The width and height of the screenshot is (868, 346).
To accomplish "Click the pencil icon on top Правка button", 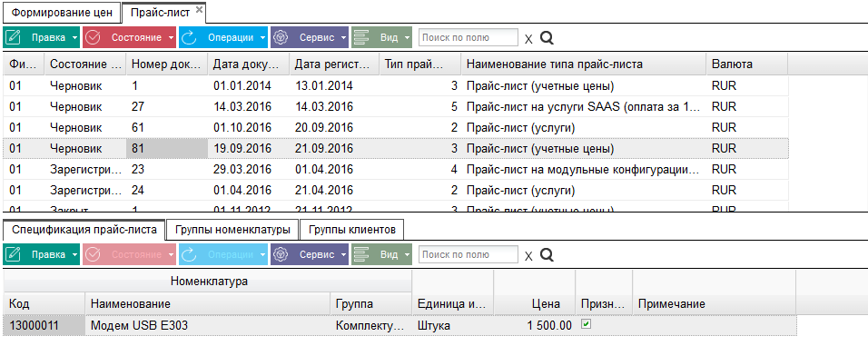I will coord(13,37).
